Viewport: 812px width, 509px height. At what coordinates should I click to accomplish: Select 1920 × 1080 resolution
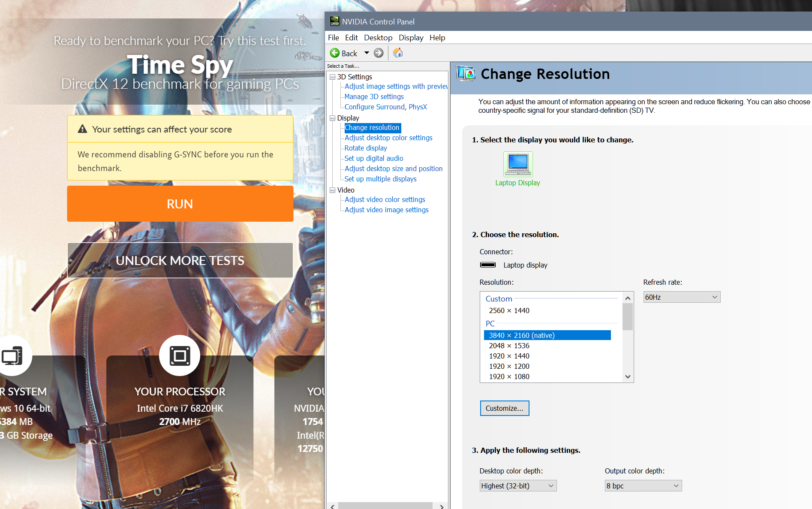pyautogui.click(x=509, y=376)
